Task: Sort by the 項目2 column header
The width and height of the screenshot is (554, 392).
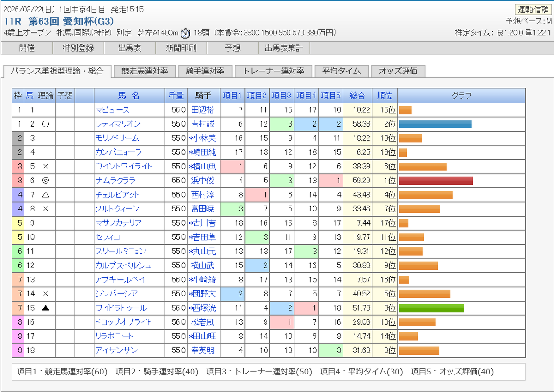Action: pyautogui.click(x=257, y=96)
